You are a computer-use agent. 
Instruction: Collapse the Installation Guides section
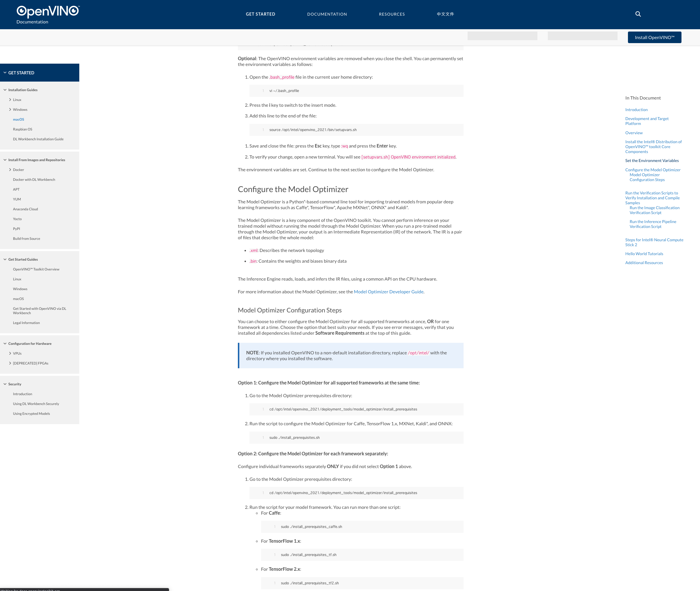[x=5, y=90]
